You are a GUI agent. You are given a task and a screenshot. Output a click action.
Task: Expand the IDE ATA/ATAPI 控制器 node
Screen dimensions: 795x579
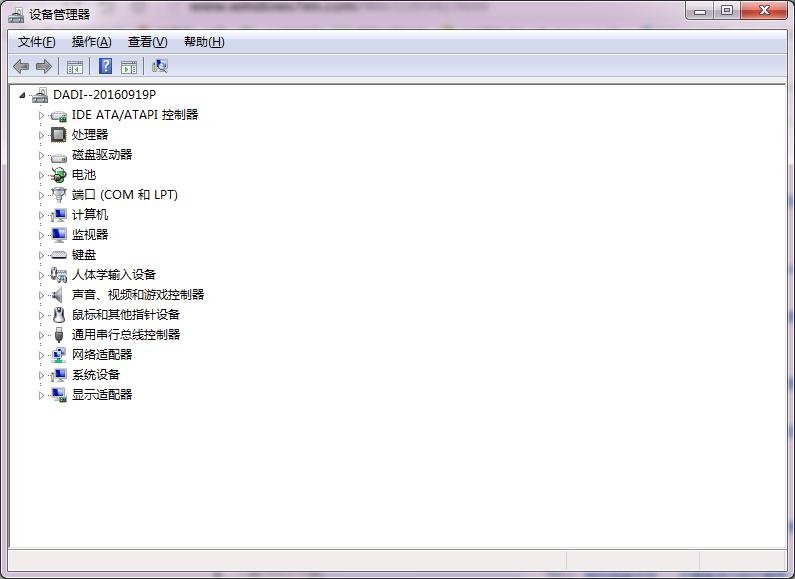click(42, 115)
